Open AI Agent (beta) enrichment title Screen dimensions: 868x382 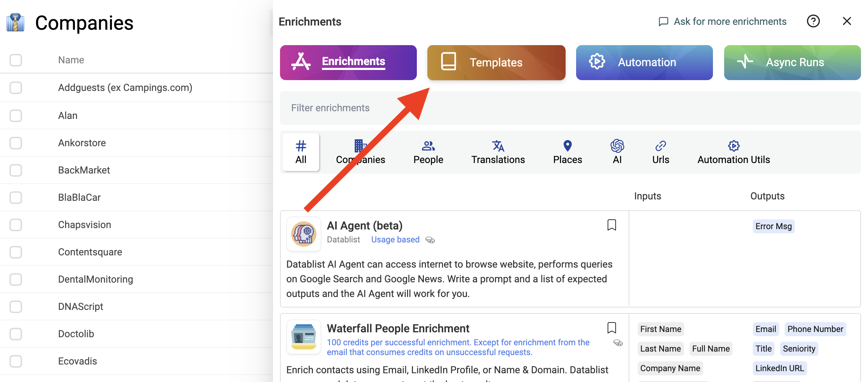point(365,226)
